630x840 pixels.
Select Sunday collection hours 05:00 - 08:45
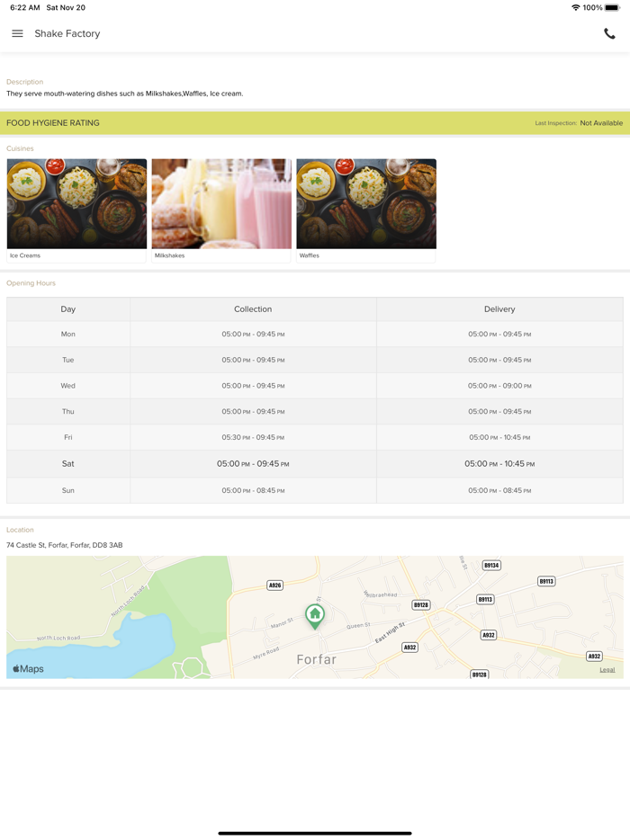(253, 490)
